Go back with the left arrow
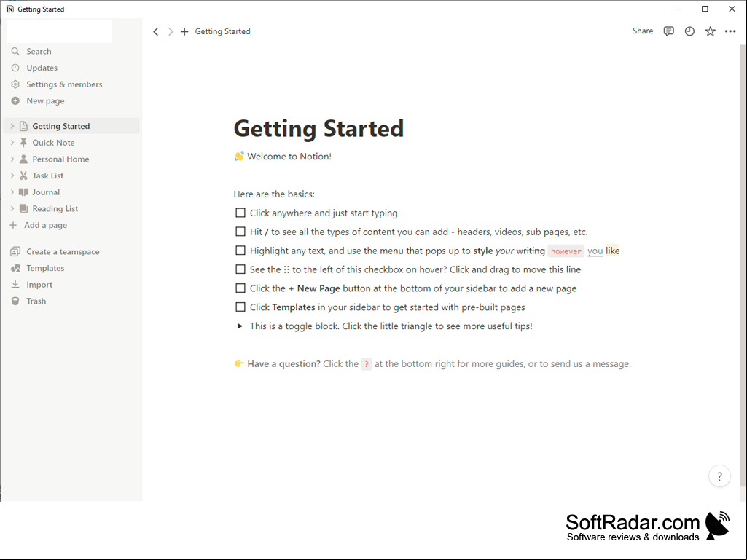This screenshot has height=560, width=747. tap(156, 31)
